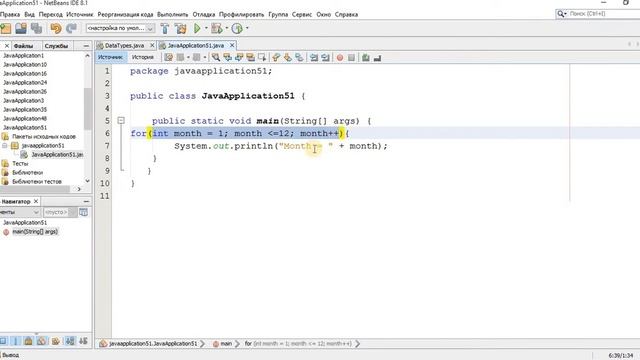Undo the last edit
The height and width of the screenshot is (360, 640).
56,28
